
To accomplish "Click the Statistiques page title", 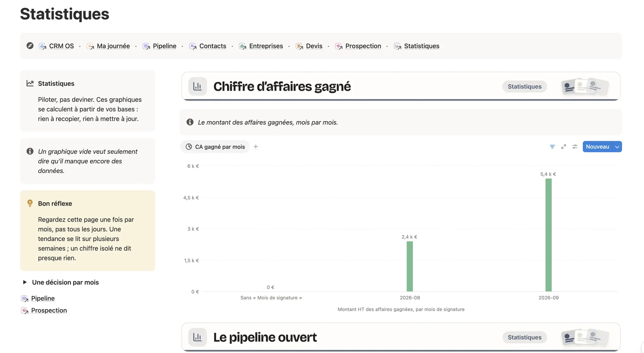I will pos(64,14).
